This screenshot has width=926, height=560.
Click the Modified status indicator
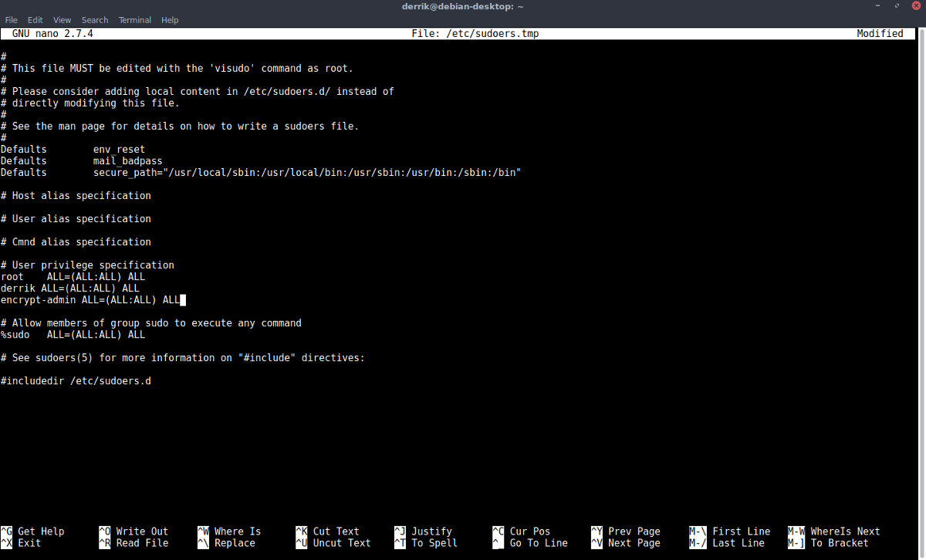click(x=880, y=34)
